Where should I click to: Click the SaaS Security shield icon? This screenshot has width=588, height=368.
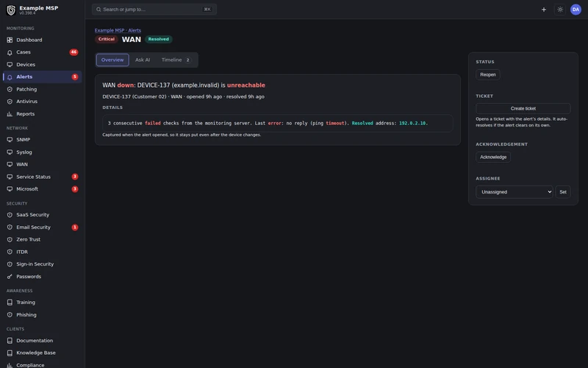[10, 215]
